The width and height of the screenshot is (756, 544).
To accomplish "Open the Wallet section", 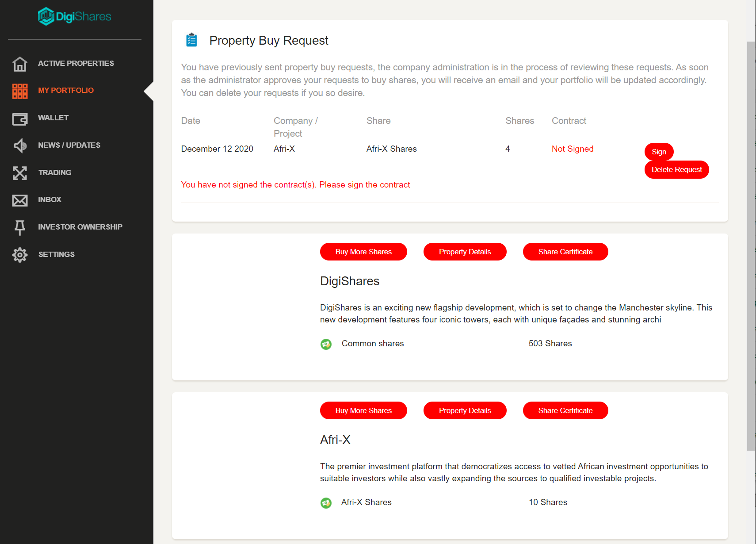I will click(53, 118).
